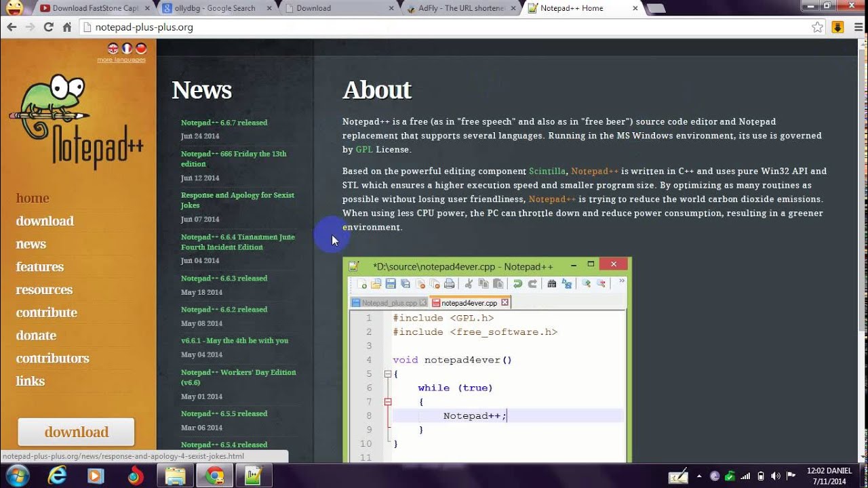Open news 'Notepad++ 6.6.2 released'

(224, 310)
